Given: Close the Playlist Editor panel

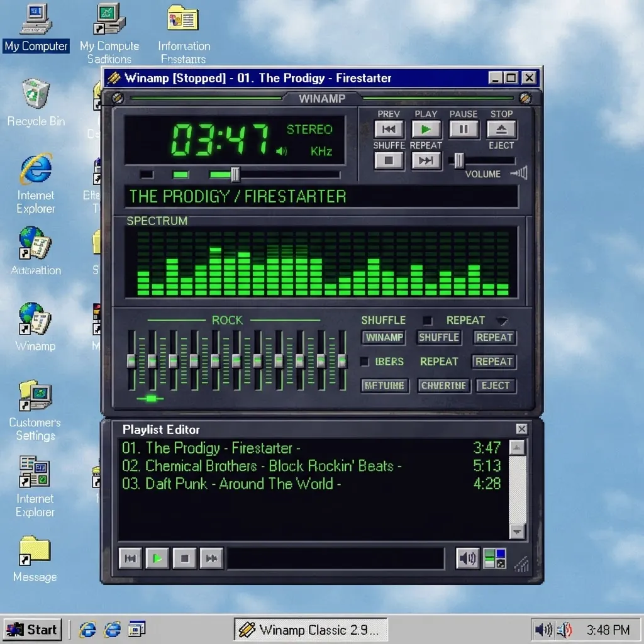Looking at the screenshot, I should pyautogui.click(x=521, y=429).
